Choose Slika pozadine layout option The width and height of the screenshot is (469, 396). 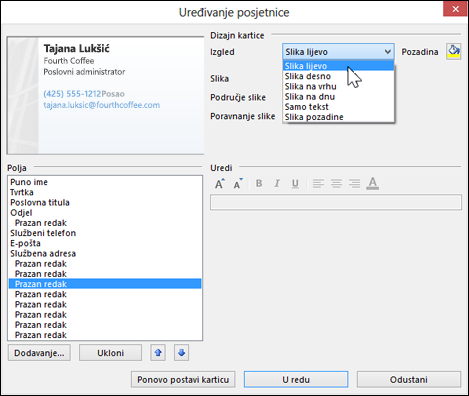tap(338, 117)
